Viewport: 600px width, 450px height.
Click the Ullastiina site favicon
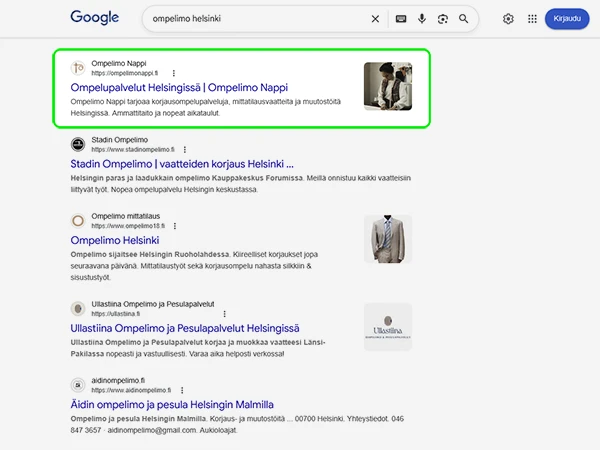point(78,309)
